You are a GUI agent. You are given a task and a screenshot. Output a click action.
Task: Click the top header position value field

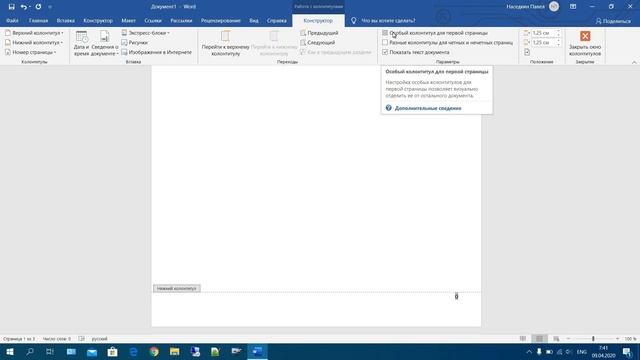pos(543,33)
